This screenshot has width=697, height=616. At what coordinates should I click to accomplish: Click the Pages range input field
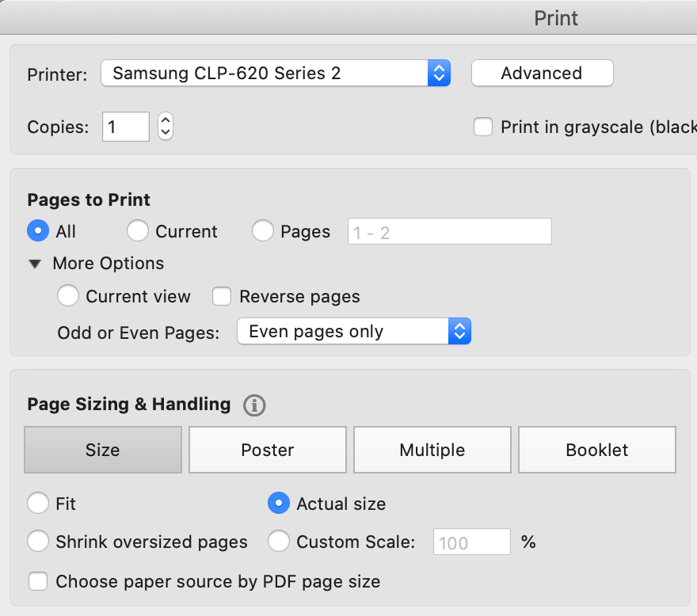tap(449, 231)
